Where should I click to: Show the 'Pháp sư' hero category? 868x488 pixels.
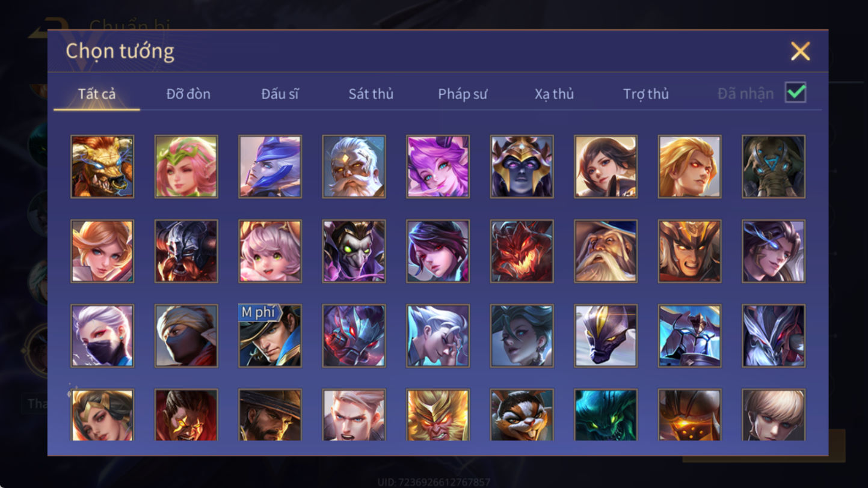pos(463,94)
